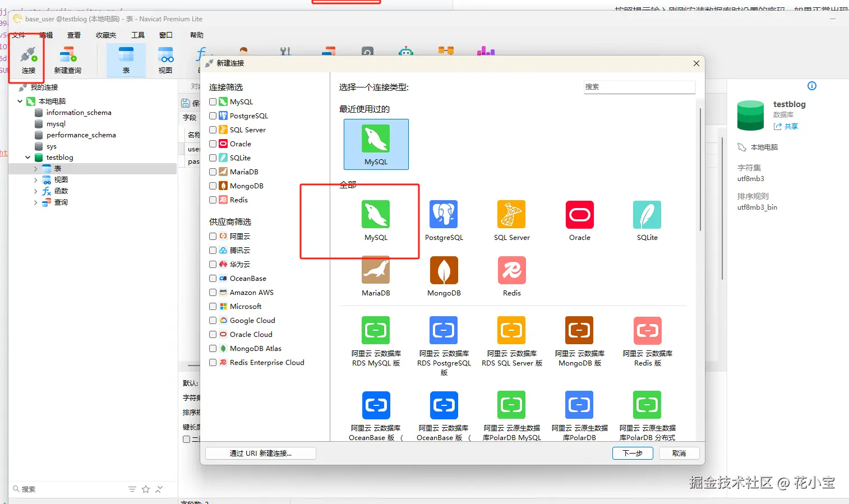
Task: Check the Redis Enterprise Cloud checkbox
Action: tap(213, 363)
